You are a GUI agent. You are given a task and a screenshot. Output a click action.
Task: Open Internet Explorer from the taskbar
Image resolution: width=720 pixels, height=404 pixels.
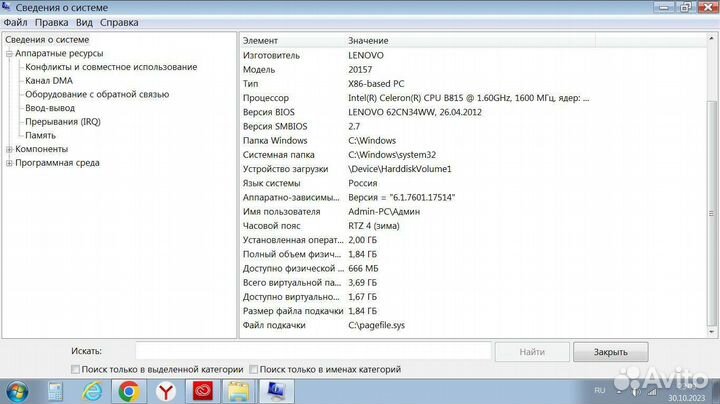click(92, 392)
